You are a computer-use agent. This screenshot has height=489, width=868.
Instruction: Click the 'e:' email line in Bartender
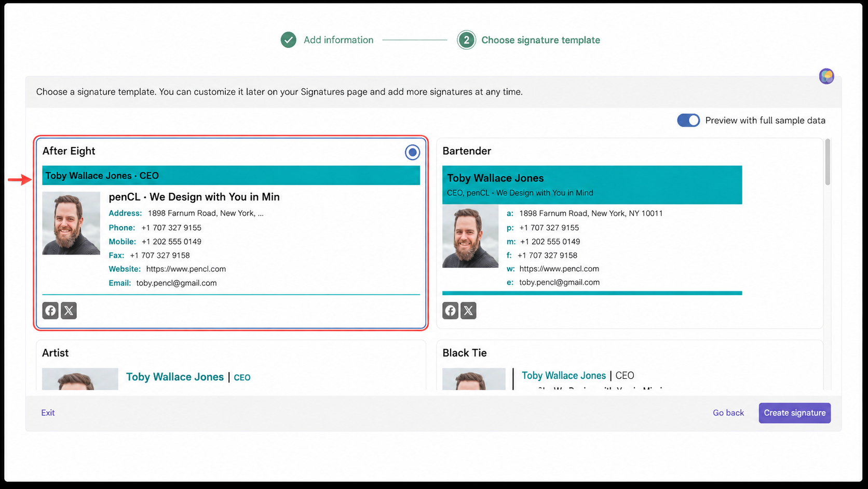pyautogui.click(x=553, y=283)
